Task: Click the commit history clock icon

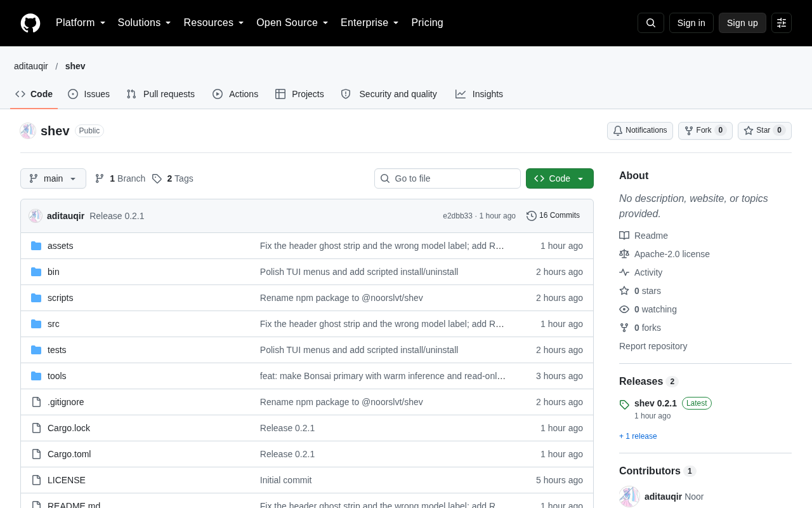Action: 532,216
